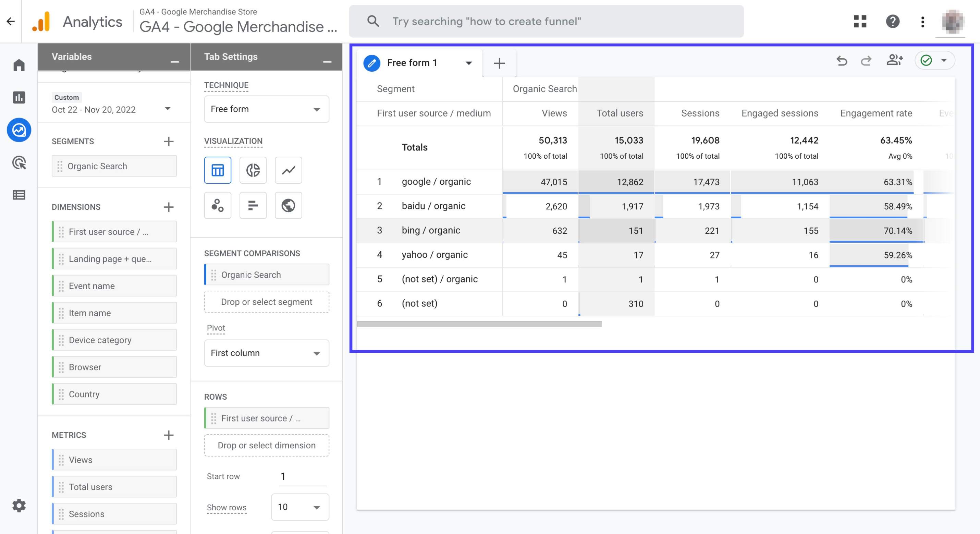Open the Technique Free form dropdown

click(266, 109)
